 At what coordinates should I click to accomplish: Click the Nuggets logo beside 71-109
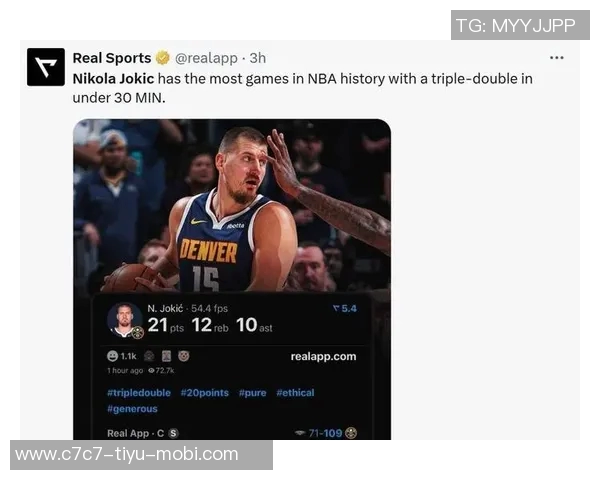[351, 433]
